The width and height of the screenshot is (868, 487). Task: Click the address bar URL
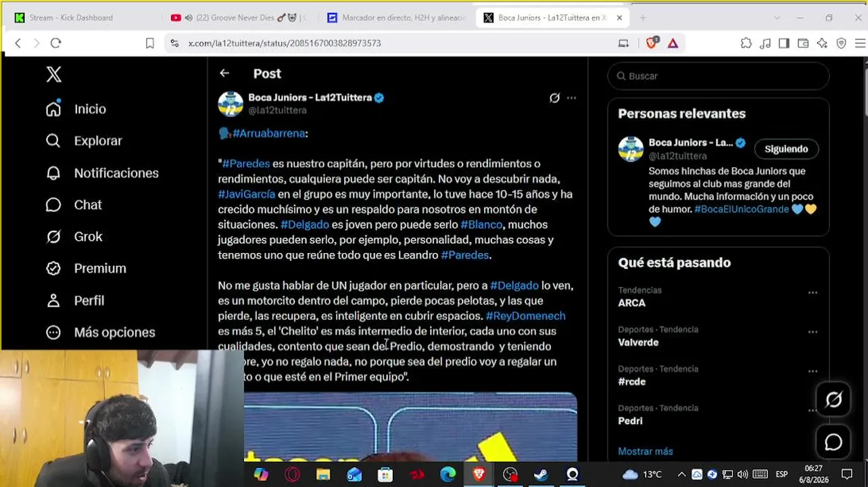[285, 43]
